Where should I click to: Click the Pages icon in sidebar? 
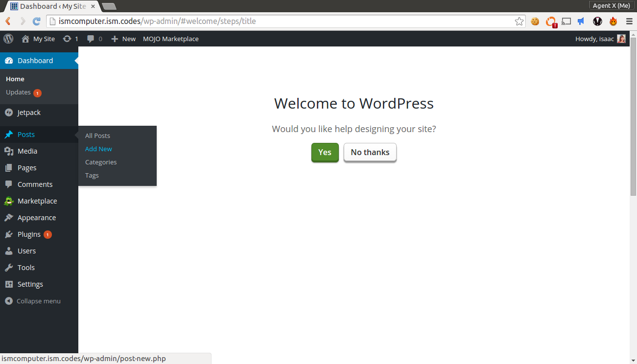tap(9, 168)
